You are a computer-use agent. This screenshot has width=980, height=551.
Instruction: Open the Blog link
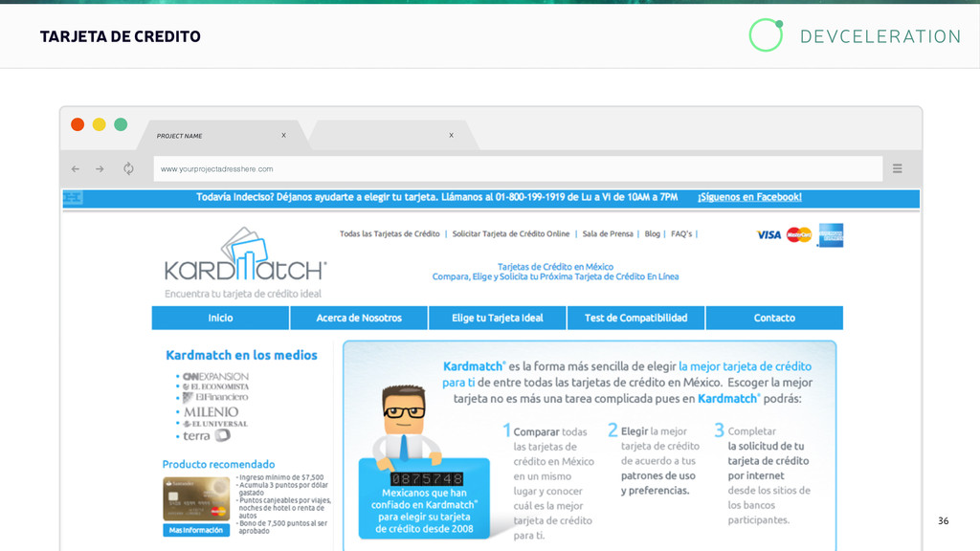point(652,233)
